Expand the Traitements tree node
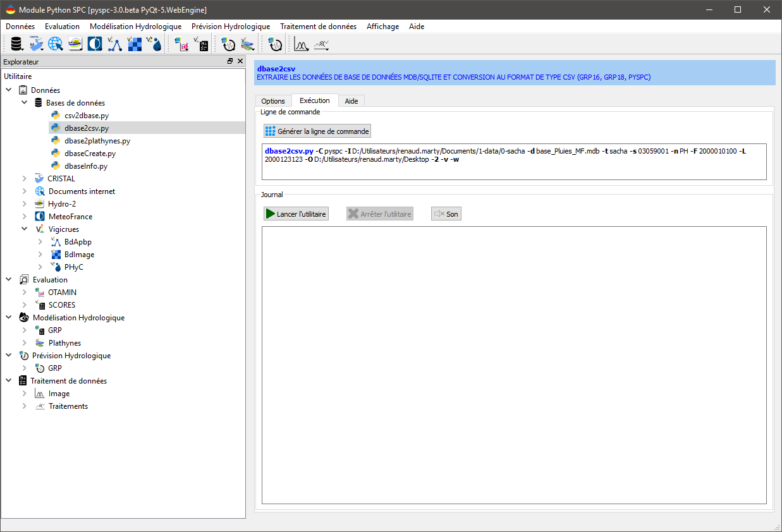The height and width of the screenshot is (532, 782). click(25, 406)
